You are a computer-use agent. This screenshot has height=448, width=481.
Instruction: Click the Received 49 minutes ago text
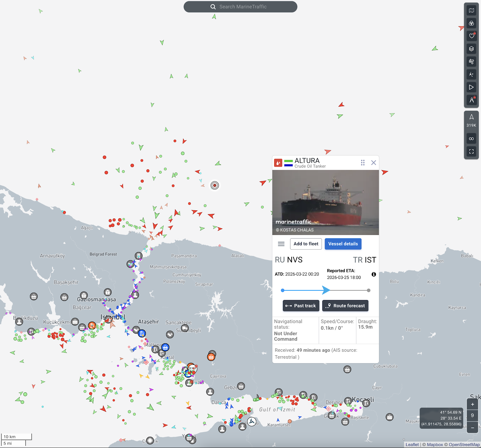pos(316,354)
